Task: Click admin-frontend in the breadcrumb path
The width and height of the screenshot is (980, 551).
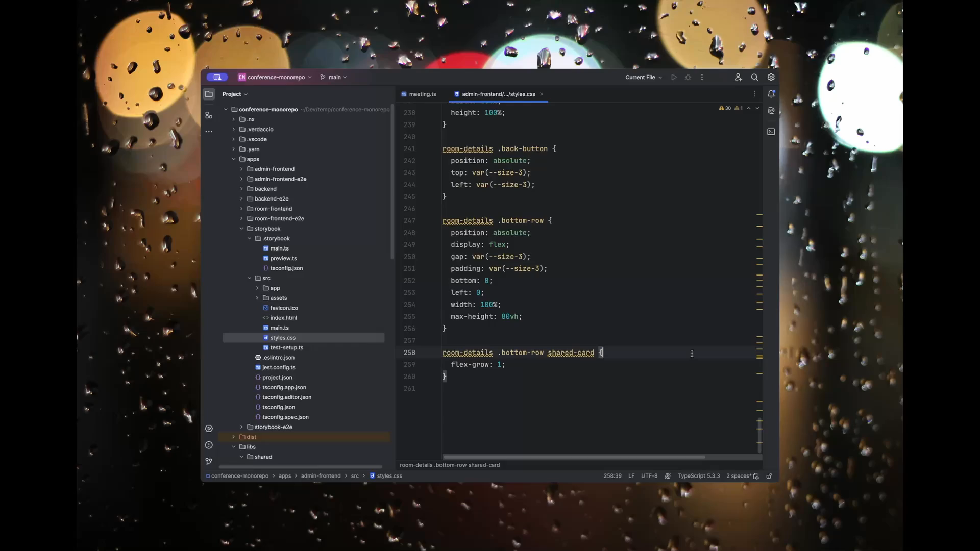Action: [321, 476]
